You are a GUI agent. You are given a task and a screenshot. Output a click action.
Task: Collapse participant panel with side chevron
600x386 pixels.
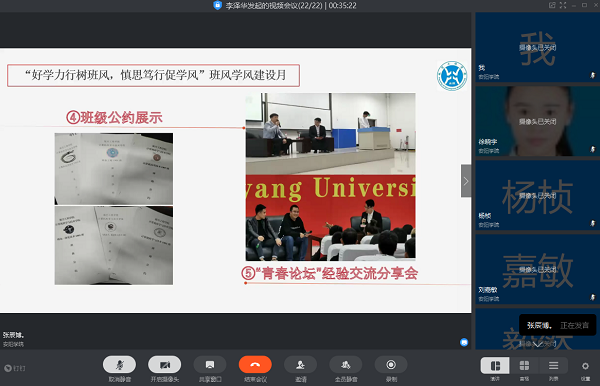click(466, 181)
